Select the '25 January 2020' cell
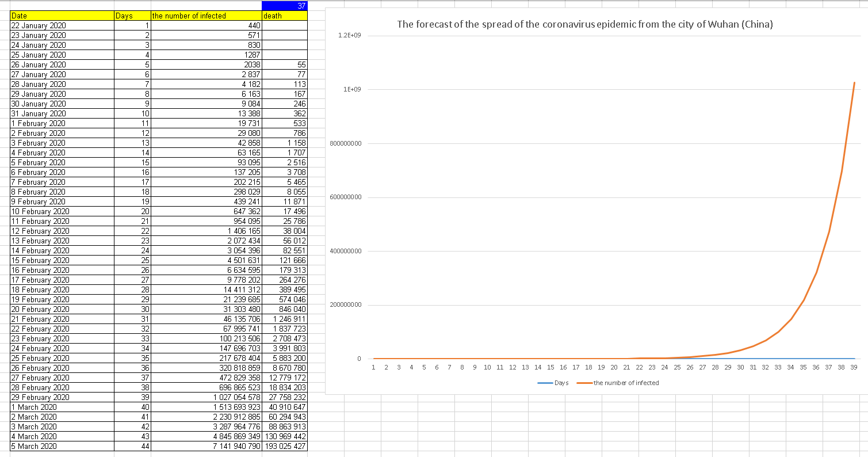The width and height of the screenshot is (868, 457). (x=62, y=55)
